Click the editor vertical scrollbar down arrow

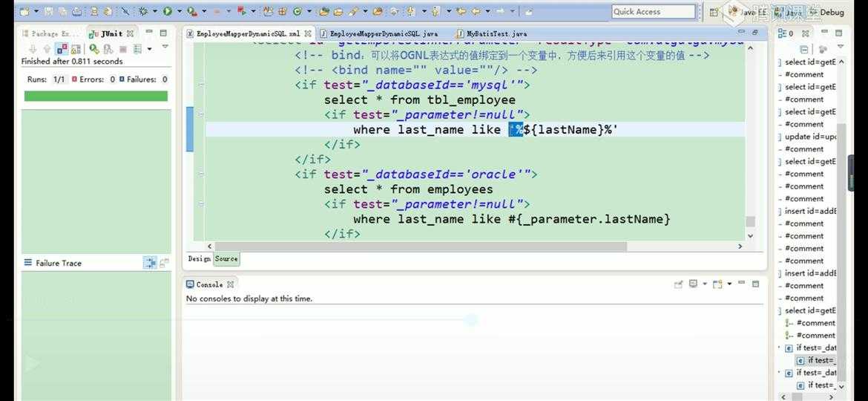750,235
